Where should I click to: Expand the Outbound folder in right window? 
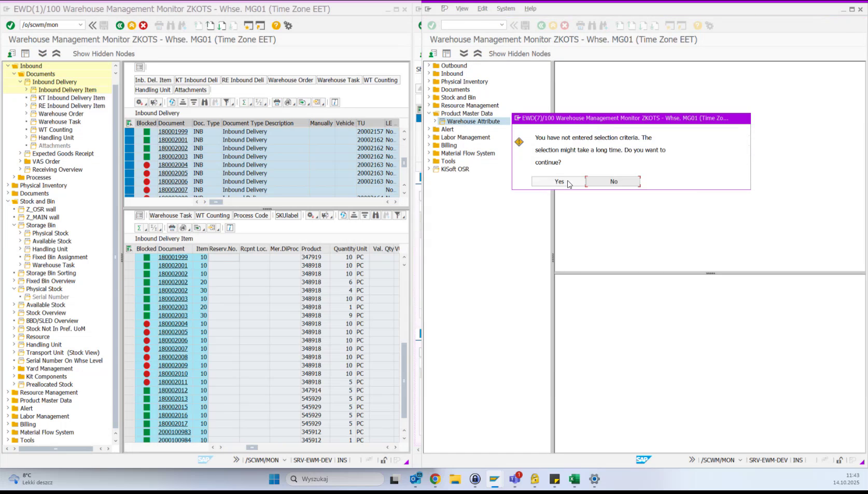coord(429,65)
